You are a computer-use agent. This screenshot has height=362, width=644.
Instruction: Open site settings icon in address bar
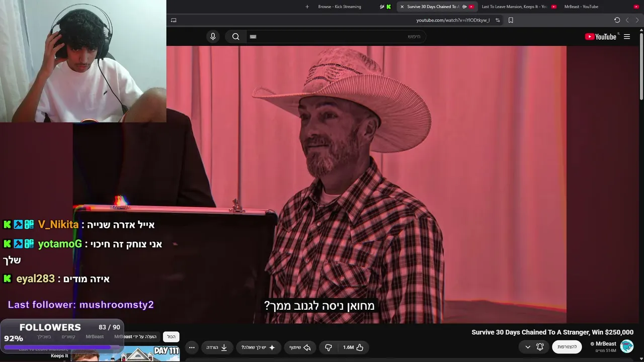click(498, 20)
